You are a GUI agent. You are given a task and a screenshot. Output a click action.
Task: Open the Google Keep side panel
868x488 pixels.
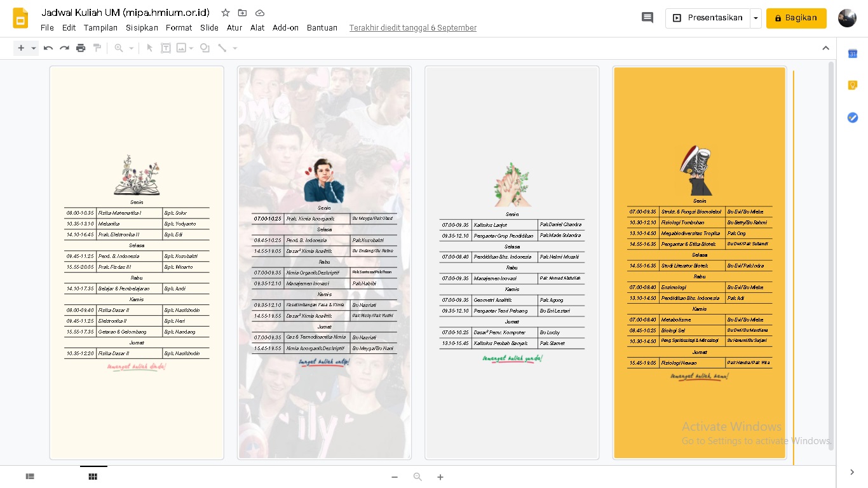[x=852, y=85]
